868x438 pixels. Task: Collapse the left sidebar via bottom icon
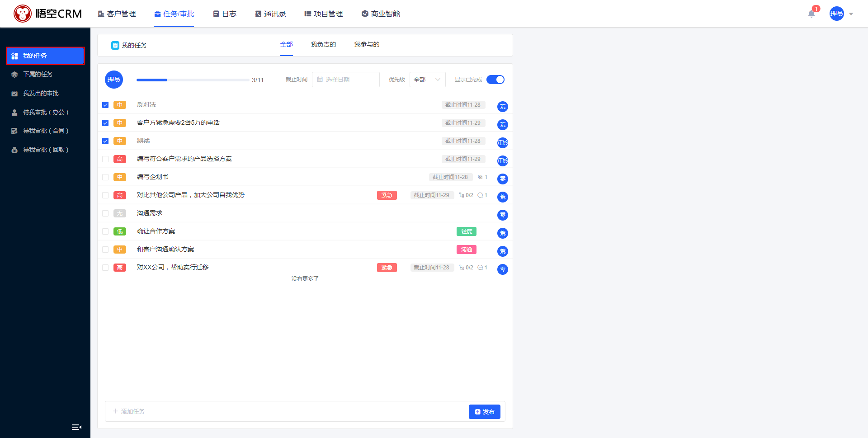coord(76,427)
